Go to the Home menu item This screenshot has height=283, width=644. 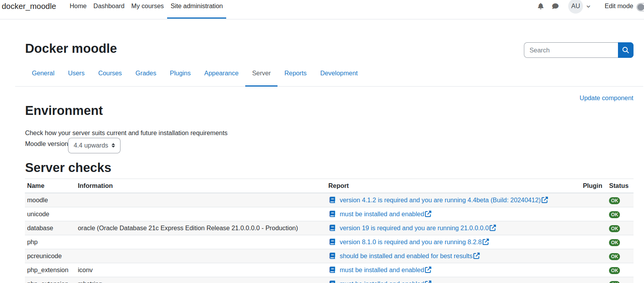coord(78,6)
